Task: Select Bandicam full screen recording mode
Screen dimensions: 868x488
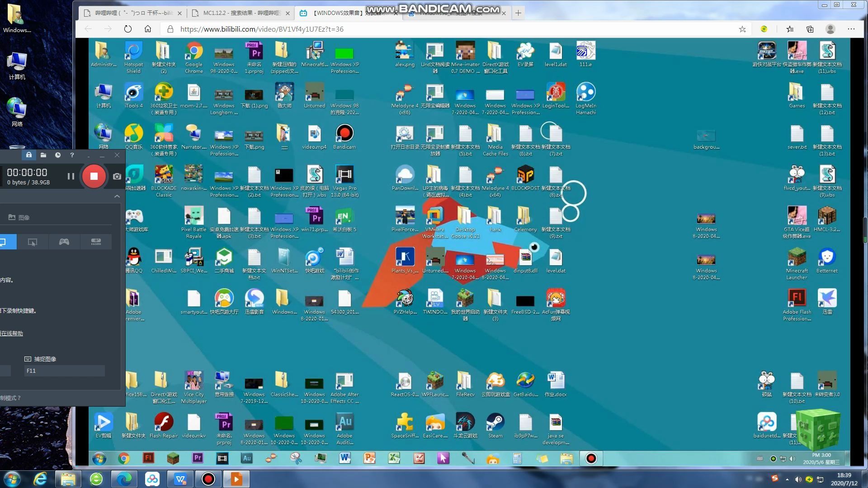Action: point(6,242)
